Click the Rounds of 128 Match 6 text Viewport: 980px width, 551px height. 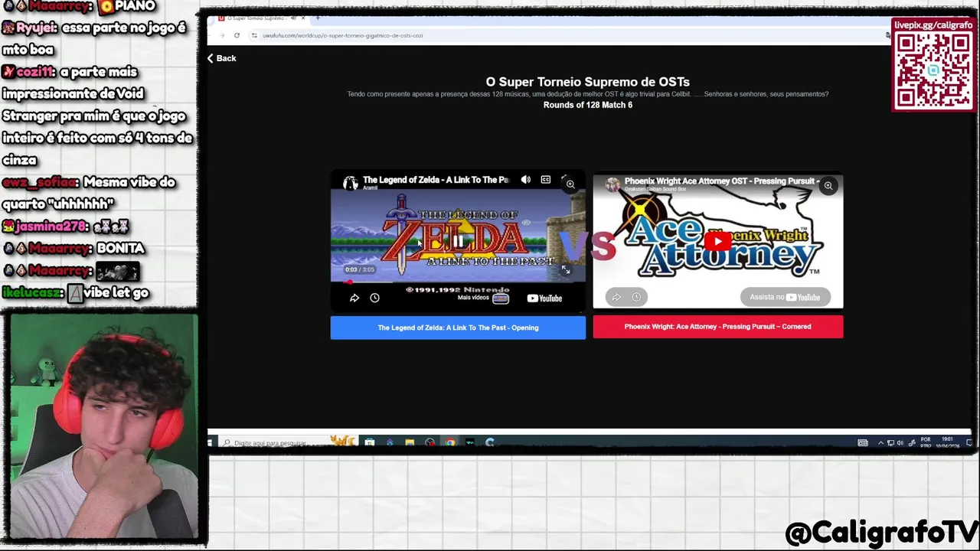point(587,105)
